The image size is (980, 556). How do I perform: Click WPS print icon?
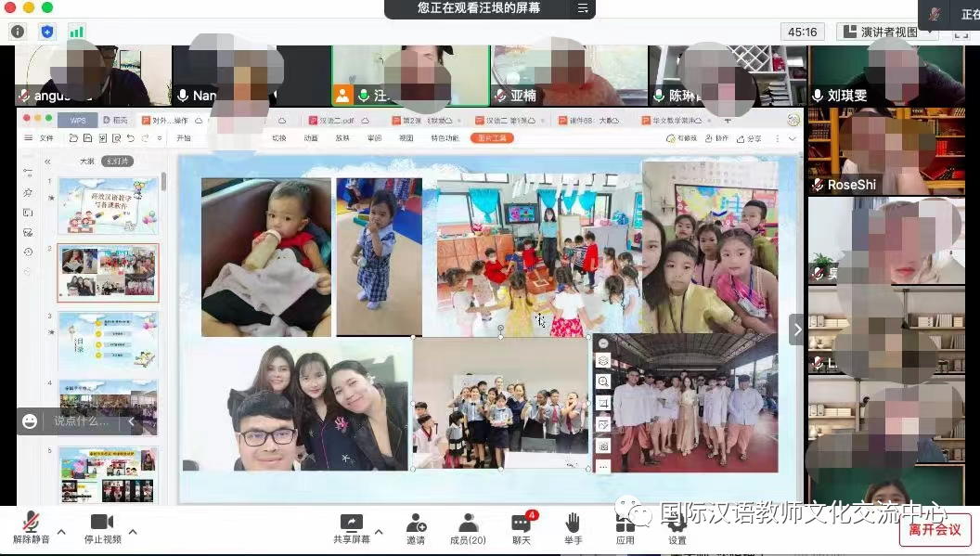click(102, 138)
